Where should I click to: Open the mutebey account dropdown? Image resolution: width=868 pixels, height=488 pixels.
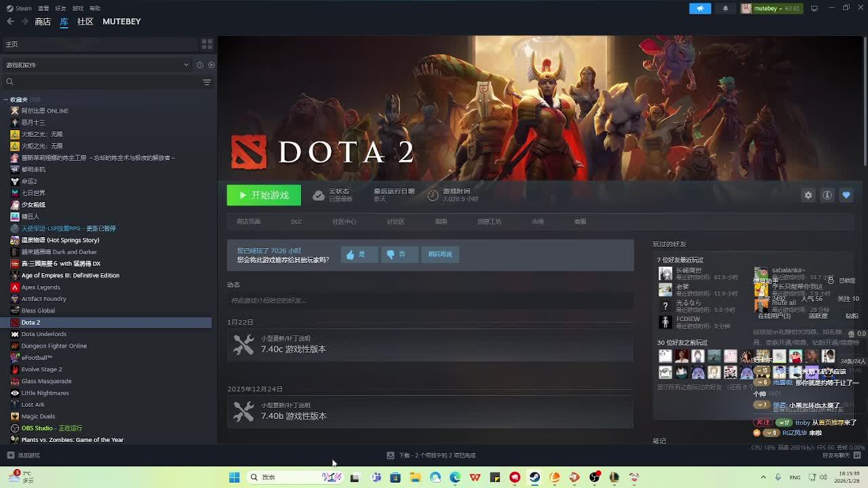click(x=772, y=8)
